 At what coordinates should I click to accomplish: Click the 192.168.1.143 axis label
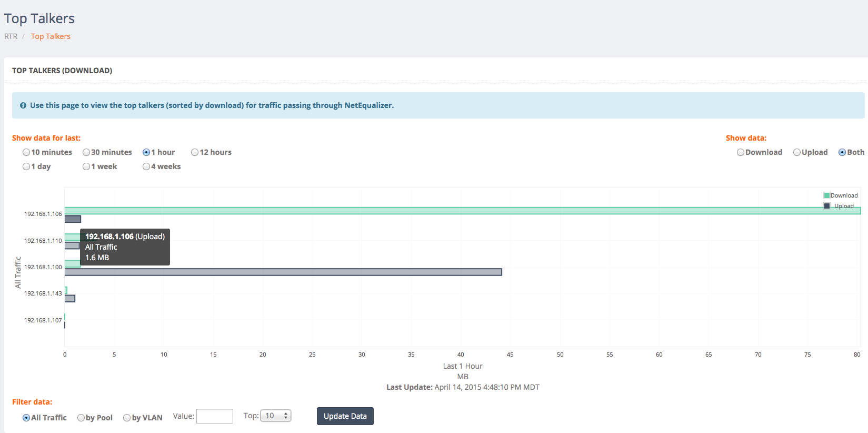pyautogui.click(x=43, y=293)
